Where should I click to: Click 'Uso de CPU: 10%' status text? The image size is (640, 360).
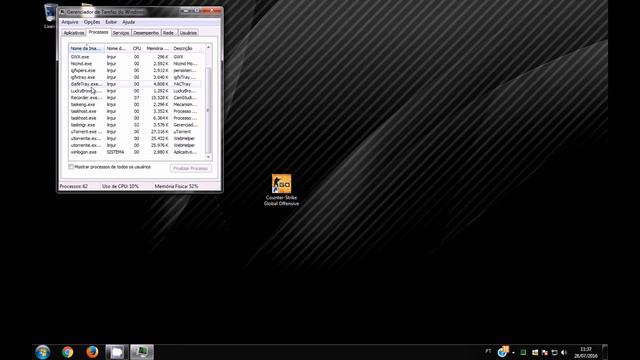click(120, 186)
